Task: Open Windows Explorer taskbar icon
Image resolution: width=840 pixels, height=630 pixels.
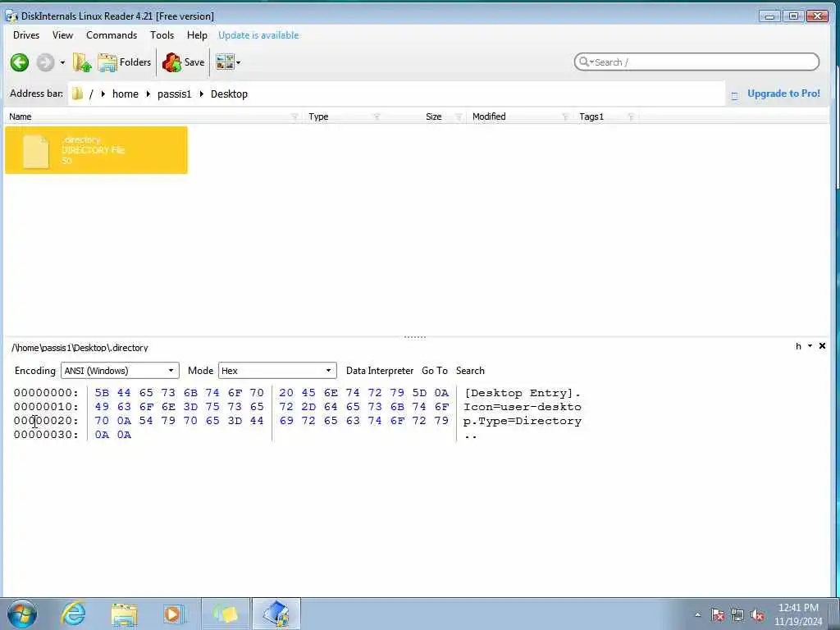Action: click(x=125, y=614)
